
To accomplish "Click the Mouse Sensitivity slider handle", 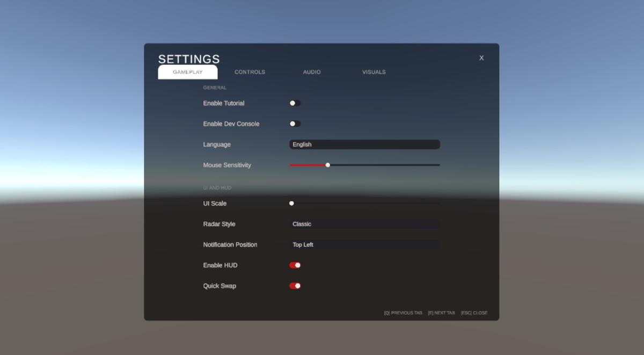I will click(x=328, y=165).
